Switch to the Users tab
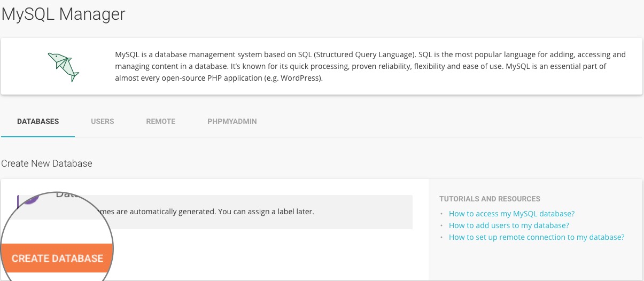Image resolution: width=644 pixels, height=281 pixels. [x=102, y=121]
